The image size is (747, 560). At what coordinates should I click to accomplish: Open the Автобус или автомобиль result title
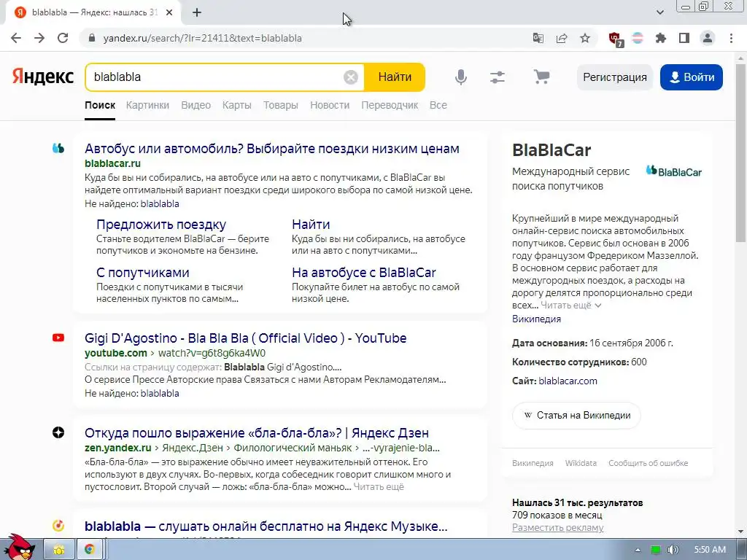click(272, 149)
